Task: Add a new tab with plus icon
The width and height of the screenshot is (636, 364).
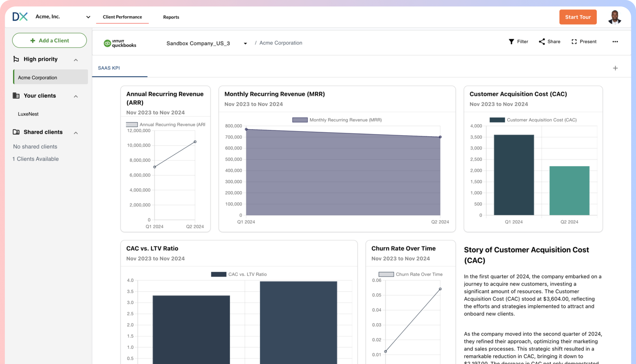Action: pos(615,68)
